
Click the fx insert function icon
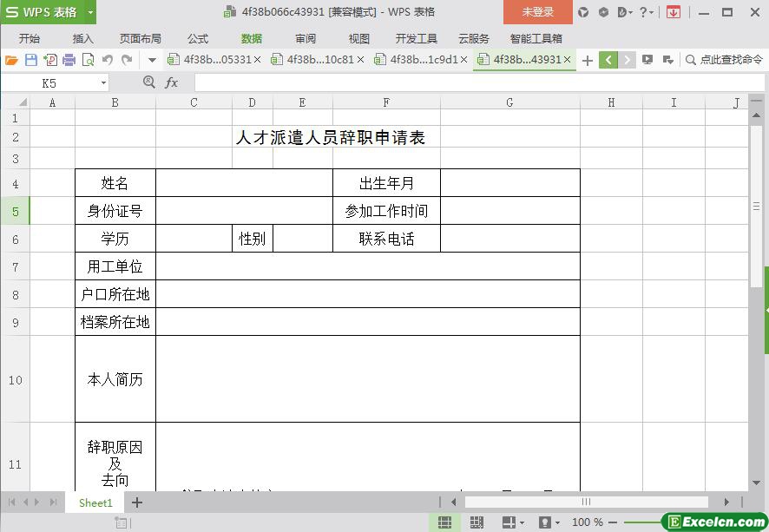172,82
